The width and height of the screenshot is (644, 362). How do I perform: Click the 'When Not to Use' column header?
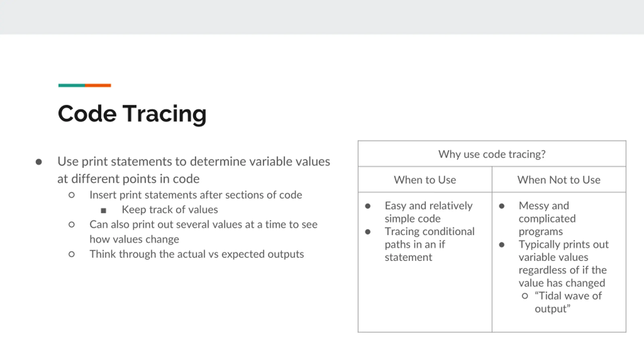tap(559, 180)
